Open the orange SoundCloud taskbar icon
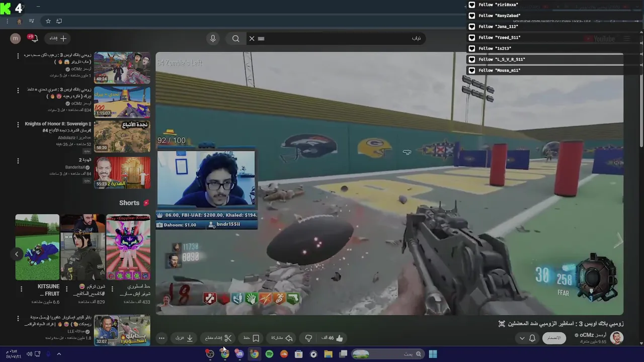This screenshot has height=362, width=644. coord(284,354)
